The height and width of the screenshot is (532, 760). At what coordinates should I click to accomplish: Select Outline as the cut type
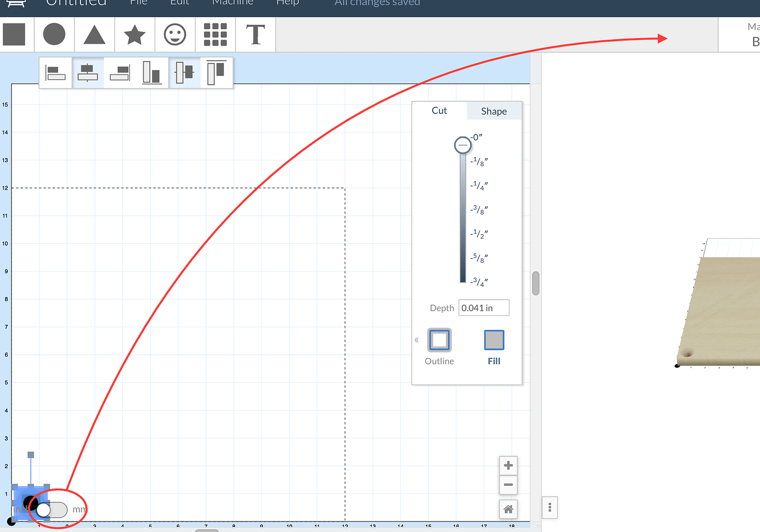[439, 340]
